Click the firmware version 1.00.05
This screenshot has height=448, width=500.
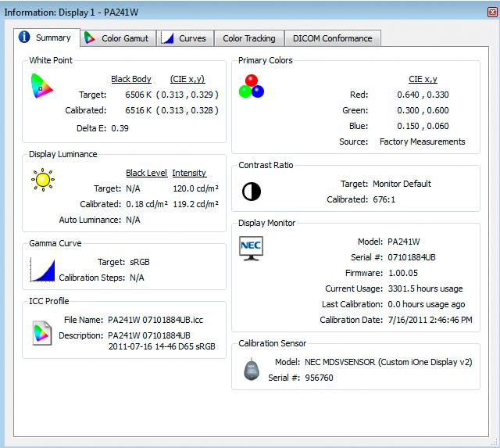click(x=403, y=273)
